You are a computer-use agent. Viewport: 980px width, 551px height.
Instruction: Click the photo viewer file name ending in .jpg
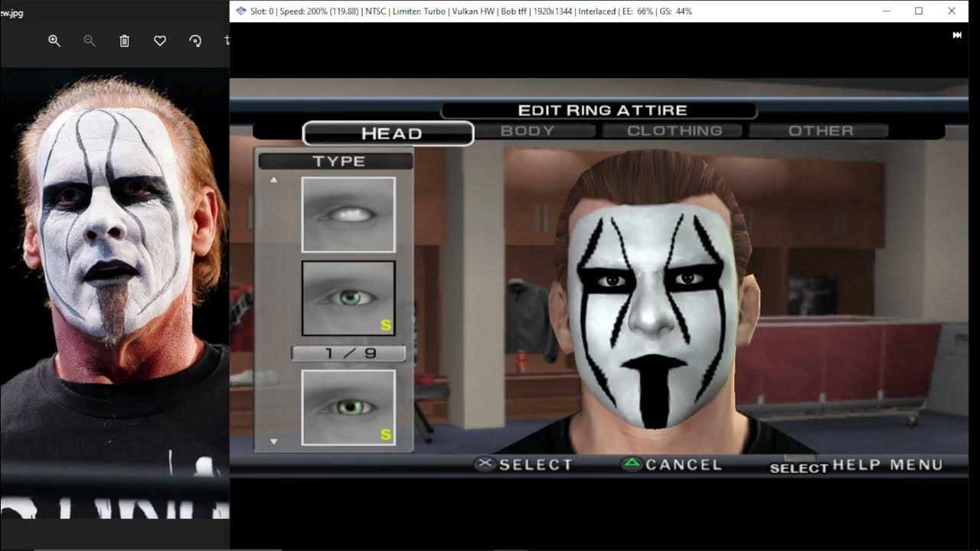11,13
